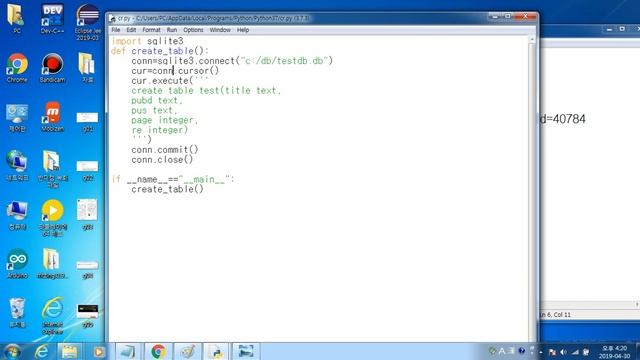Minimize the cr.py IDLE editor window
Screen dimensions: 640x360
click(495, 17)
